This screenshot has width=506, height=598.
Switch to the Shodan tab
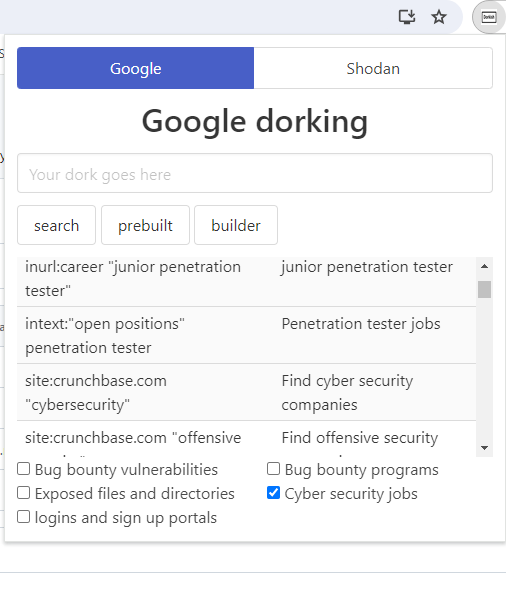(x=373, y=68)
